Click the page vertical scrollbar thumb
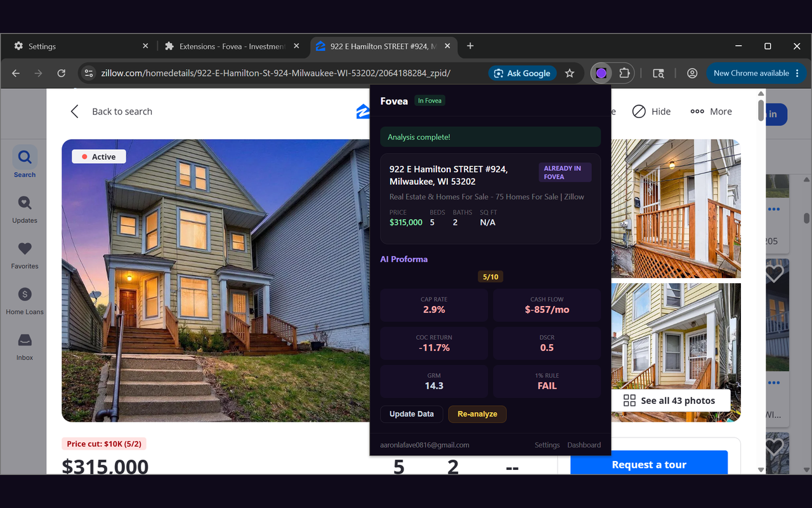Image resolution: width=812 pixels, height=508 pixels. (761, 110)
